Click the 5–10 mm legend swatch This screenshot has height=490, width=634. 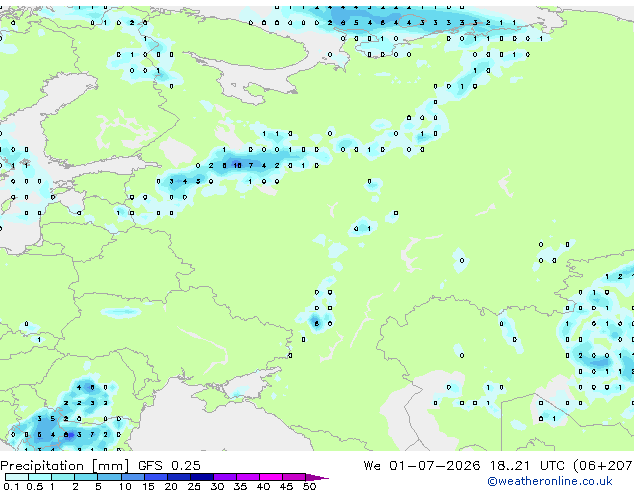[x=109, y=477]
